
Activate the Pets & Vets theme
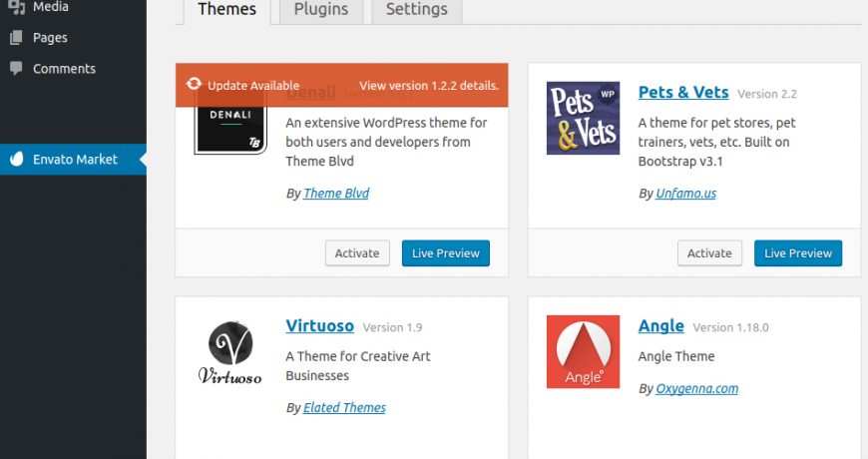709,253
